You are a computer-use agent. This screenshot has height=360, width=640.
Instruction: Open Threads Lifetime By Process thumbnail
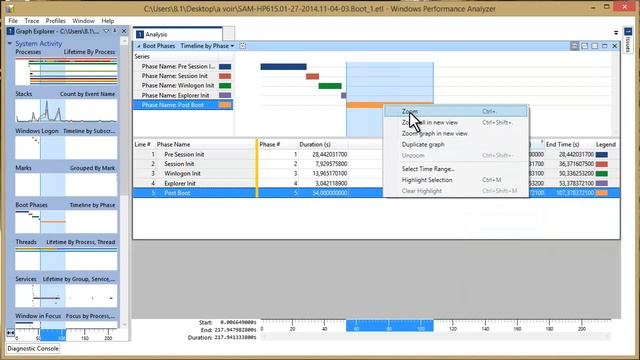point(66,258)
